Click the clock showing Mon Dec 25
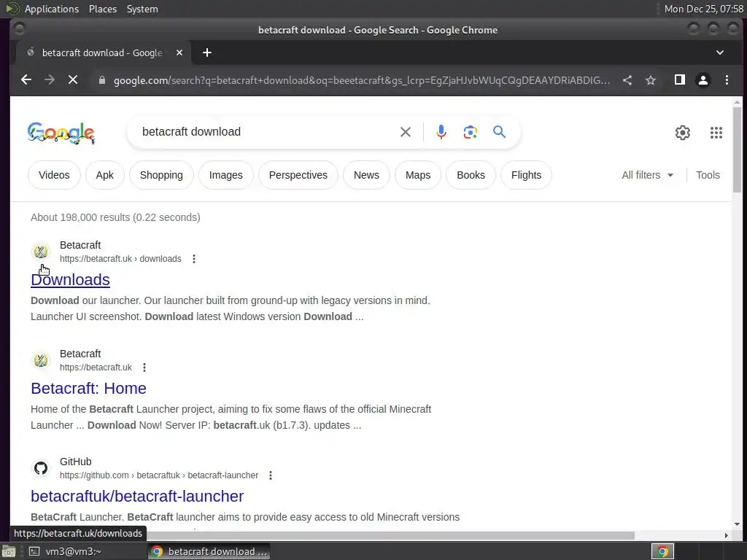Image resolution: width=747 pixels, height=560 pixels. tap(704, 9)
